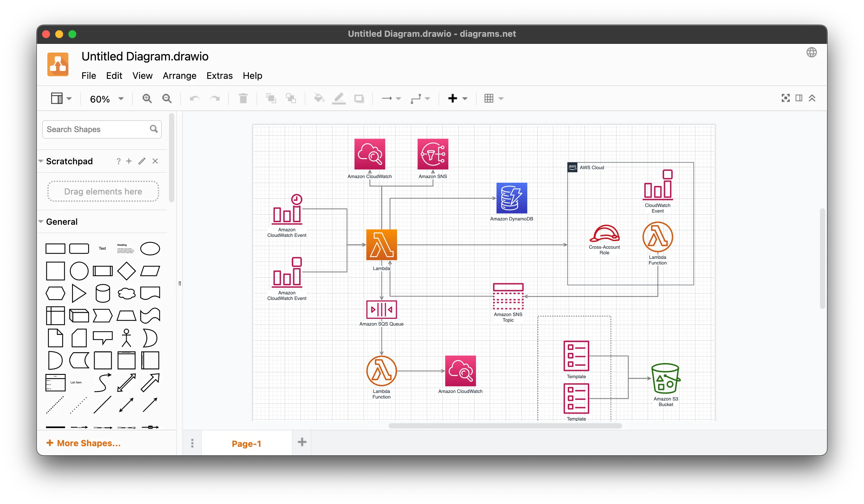Click the Delete icon in the toolbar
Screen dimensions: 864x504
[243, 98]
